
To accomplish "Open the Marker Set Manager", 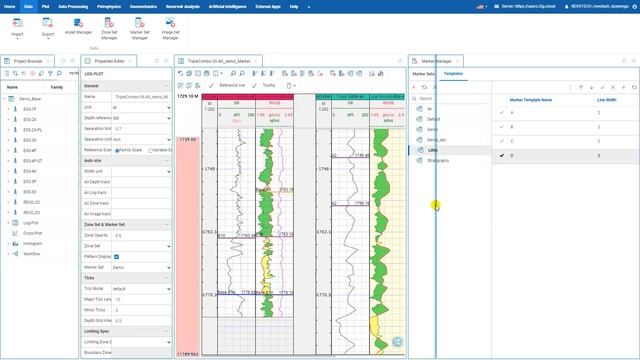I will click(x=140, y=29).
